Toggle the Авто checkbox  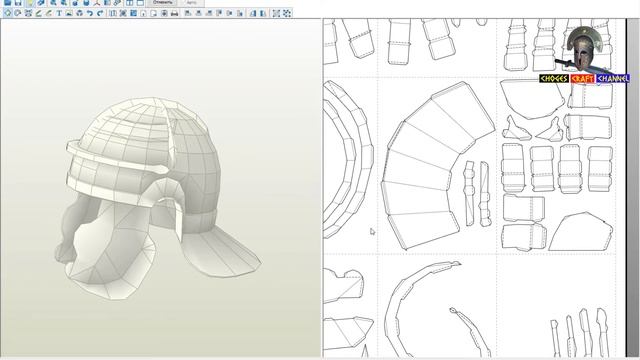(x=192, y=2)
